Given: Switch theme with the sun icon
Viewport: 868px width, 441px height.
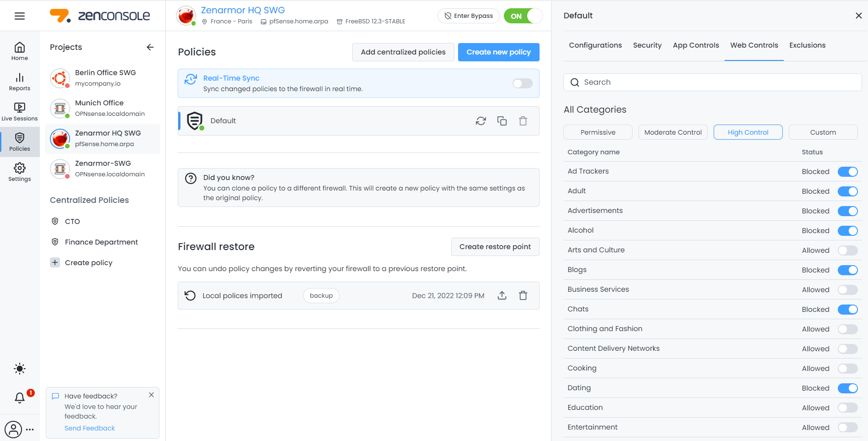Looking at the screenshot, I should click(20, 369).
